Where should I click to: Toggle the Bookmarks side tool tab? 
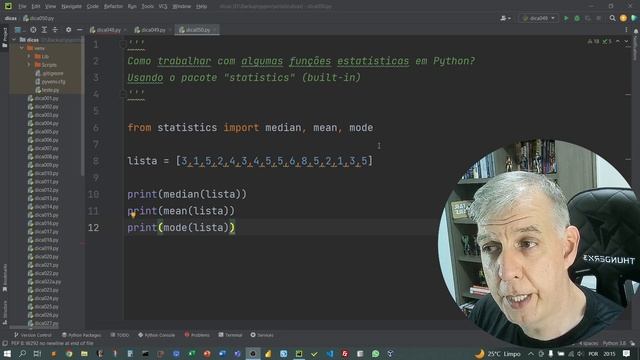[4, 278]
